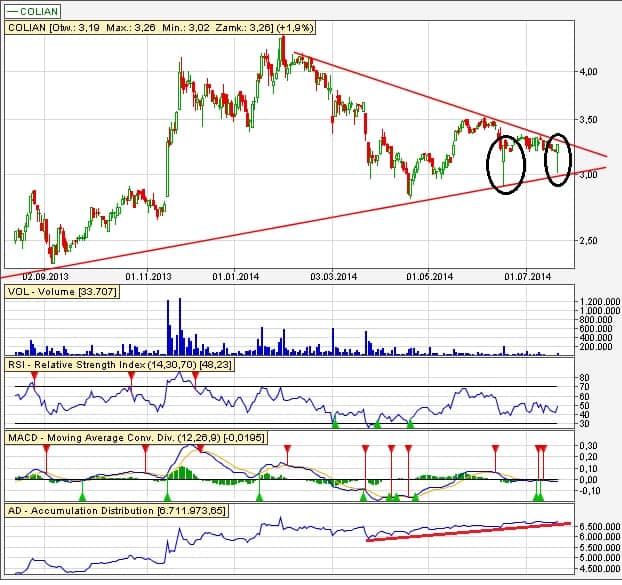Click the rightmost green marker in MACD panel
The image size is (622, 585).
click(540, 494)
